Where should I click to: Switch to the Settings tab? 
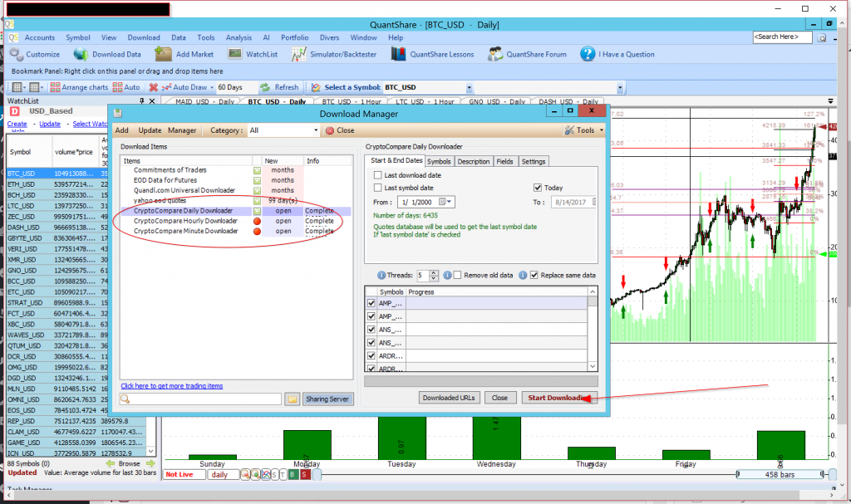point(534,162)
